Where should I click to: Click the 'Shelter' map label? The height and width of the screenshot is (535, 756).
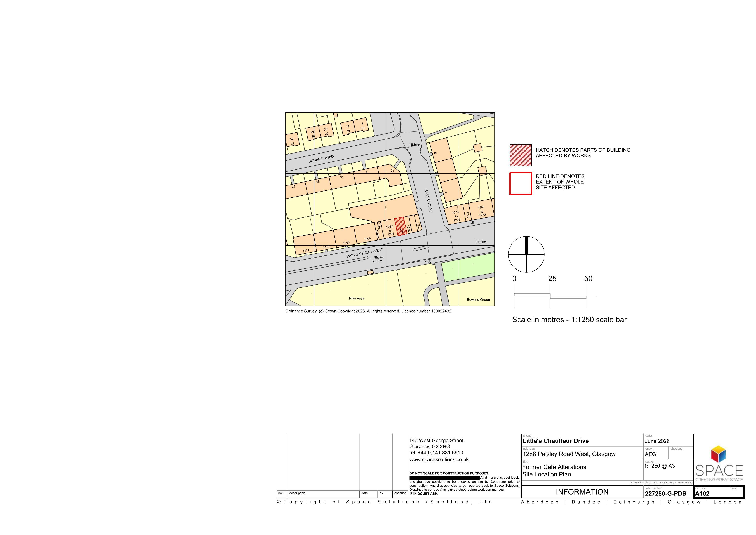click(379, 258)
